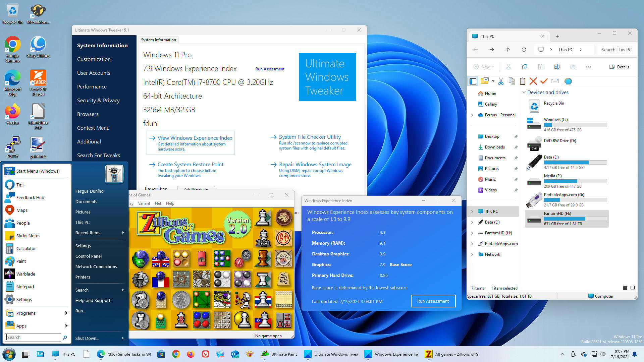
Task: Click the envelope Email icon in Explorer toolbar
Action: point(554,81)
